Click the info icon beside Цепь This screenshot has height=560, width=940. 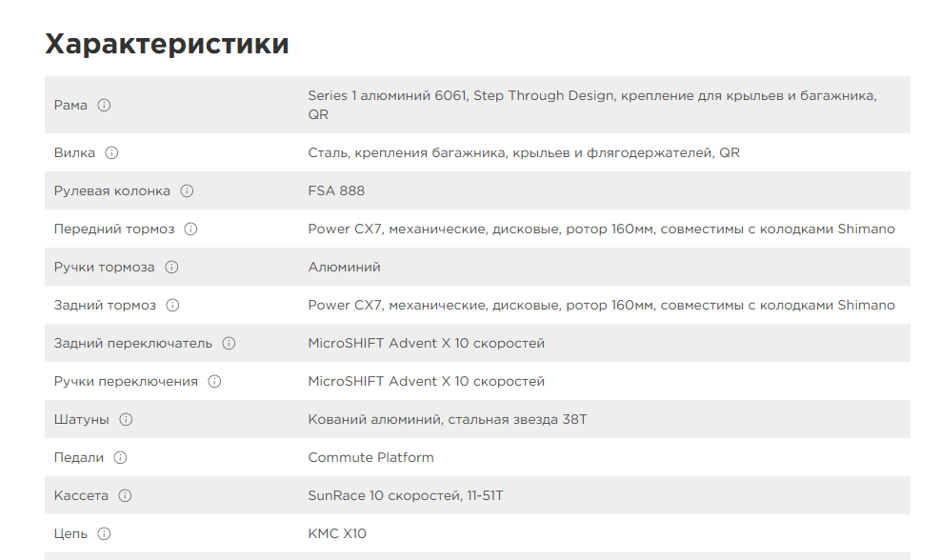coord(105,533)
